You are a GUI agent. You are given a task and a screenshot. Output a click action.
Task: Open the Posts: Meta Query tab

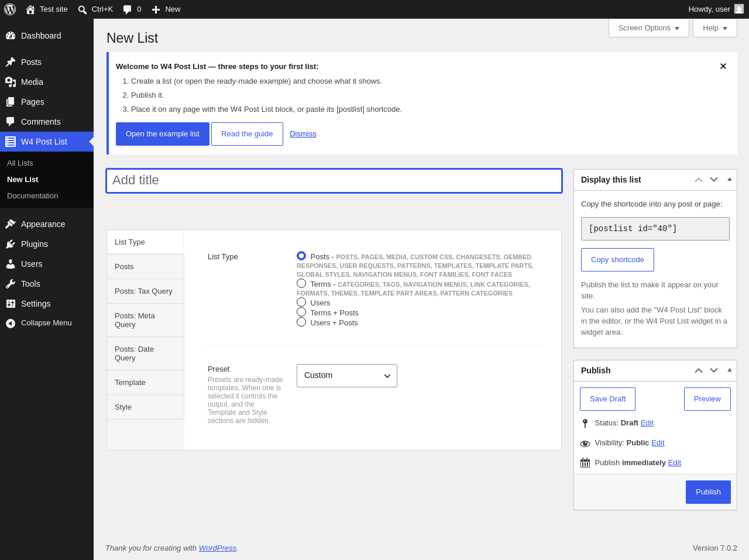tap(145, 320)
